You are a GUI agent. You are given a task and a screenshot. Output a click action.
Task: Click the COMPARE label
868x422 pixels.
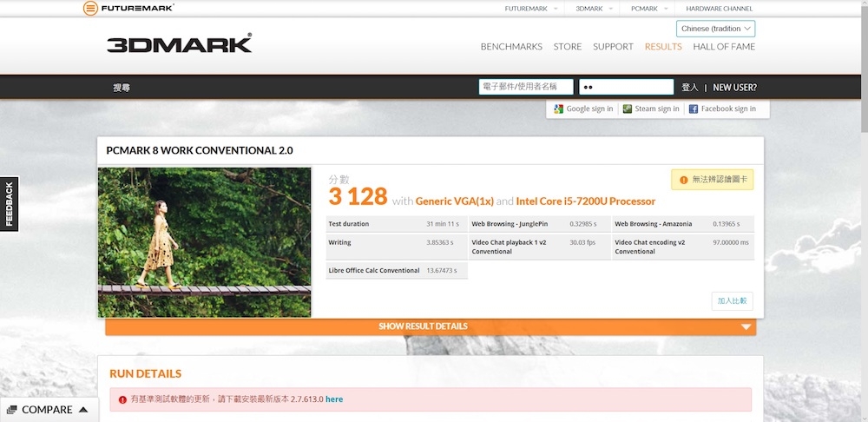point(47,410)
